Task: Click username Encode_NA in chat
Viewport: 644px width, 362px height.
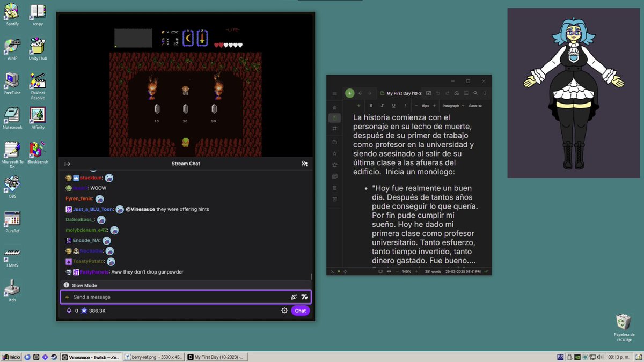Action: [86, 240]
